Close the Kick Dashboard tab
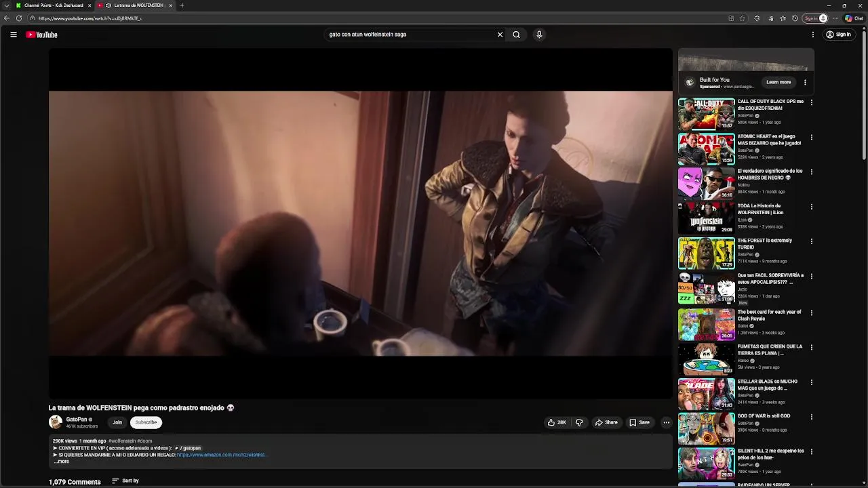The image size is (868, 488). click(89, 5)
